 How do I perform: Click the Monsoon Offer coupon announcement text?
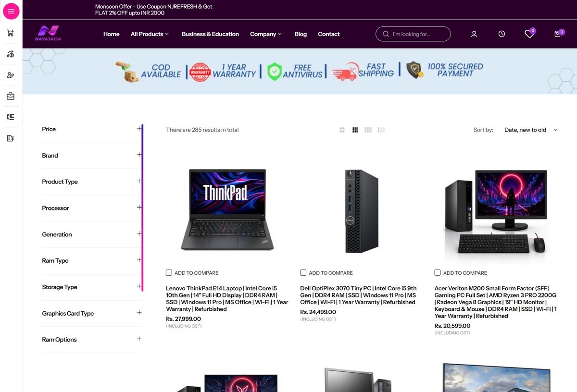click(153, 10)
